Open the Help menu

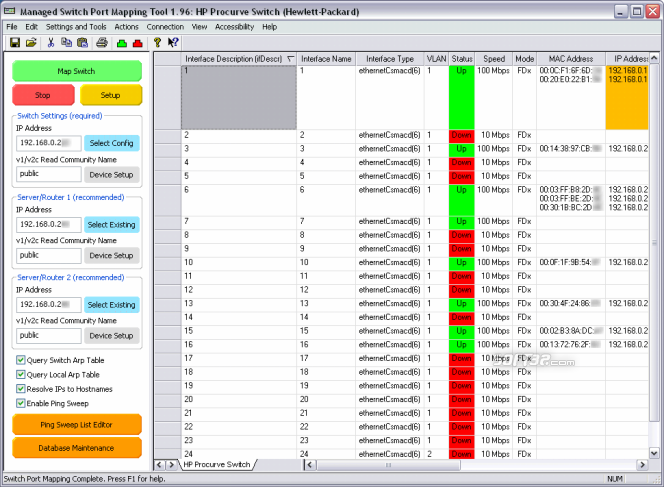(269, 27)
